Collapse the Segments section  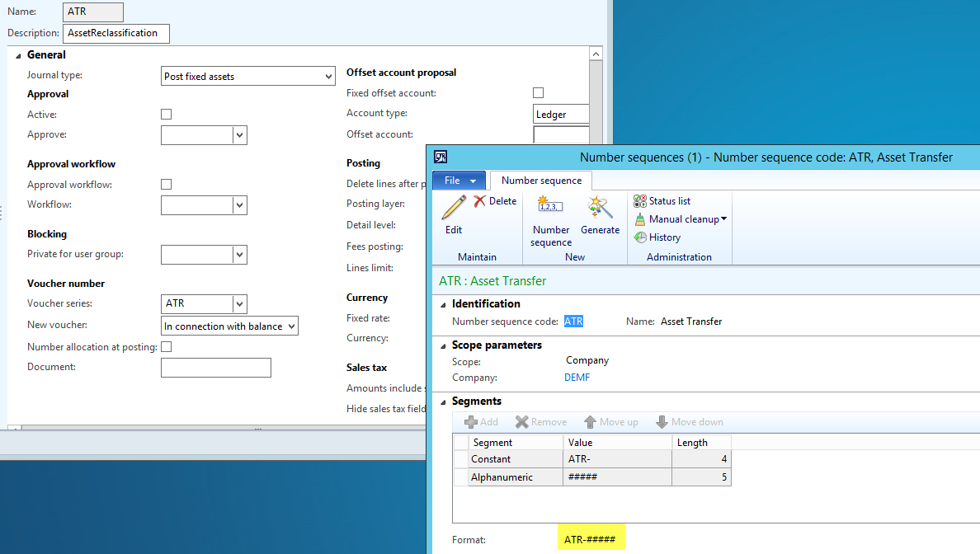click(442, 401)
